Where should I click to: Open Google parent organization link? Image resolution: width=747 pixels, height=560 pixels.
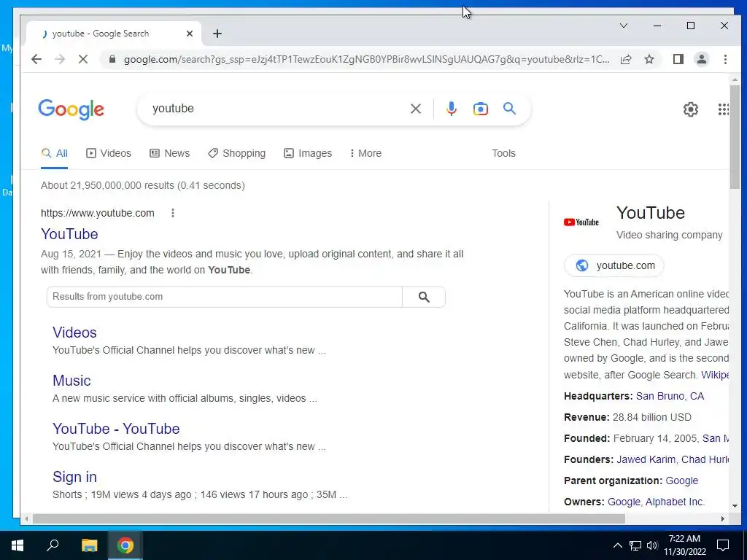(x=682, y=481)
